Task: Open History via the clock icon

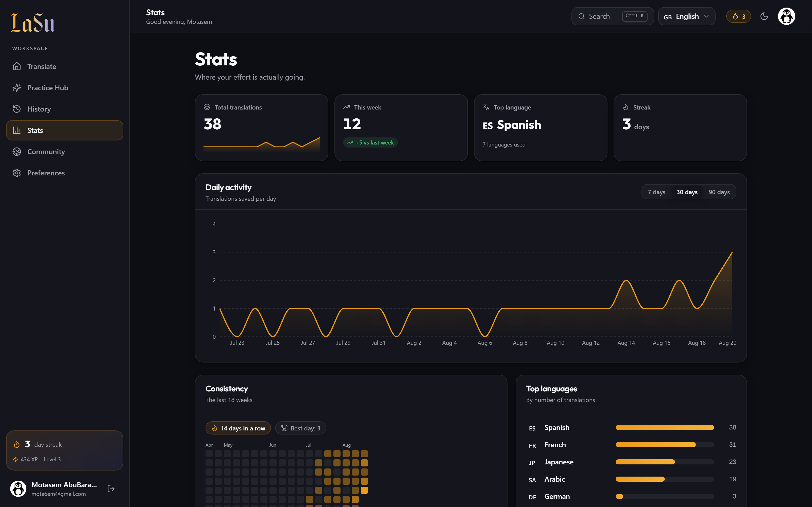Action: pos(17,109)
